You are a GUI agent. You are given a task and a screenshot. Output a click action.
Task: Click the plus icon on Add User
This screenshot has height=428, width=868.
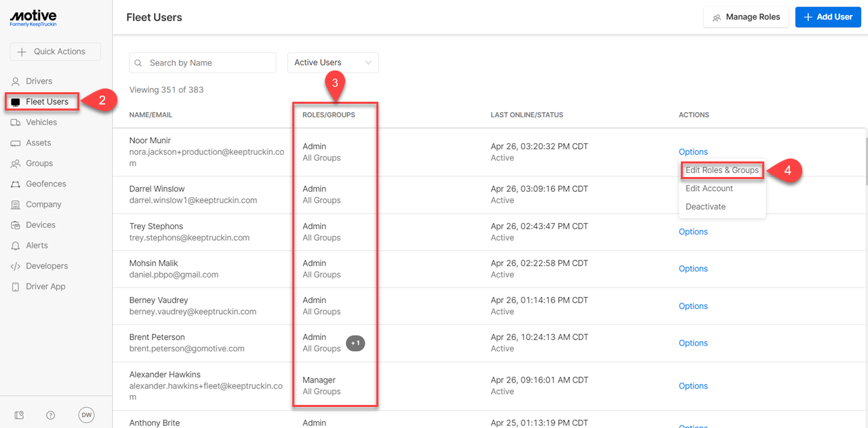pyautogui.click(x=808, y=17)
